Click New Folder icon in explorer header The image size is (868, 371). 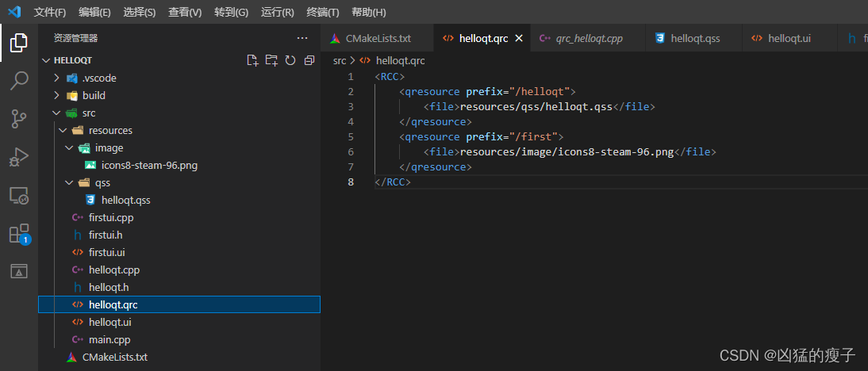(x=271, y=60)
